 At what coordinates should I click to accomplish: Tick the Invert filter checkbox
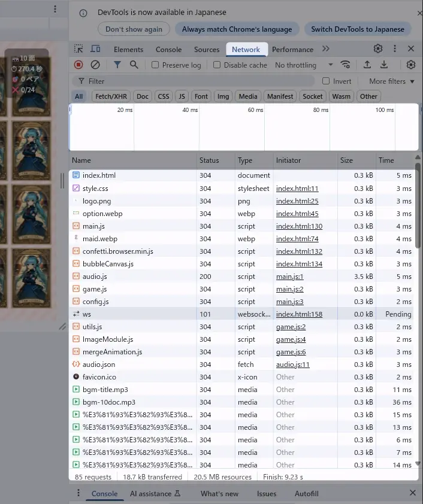[x=326, y=81]
